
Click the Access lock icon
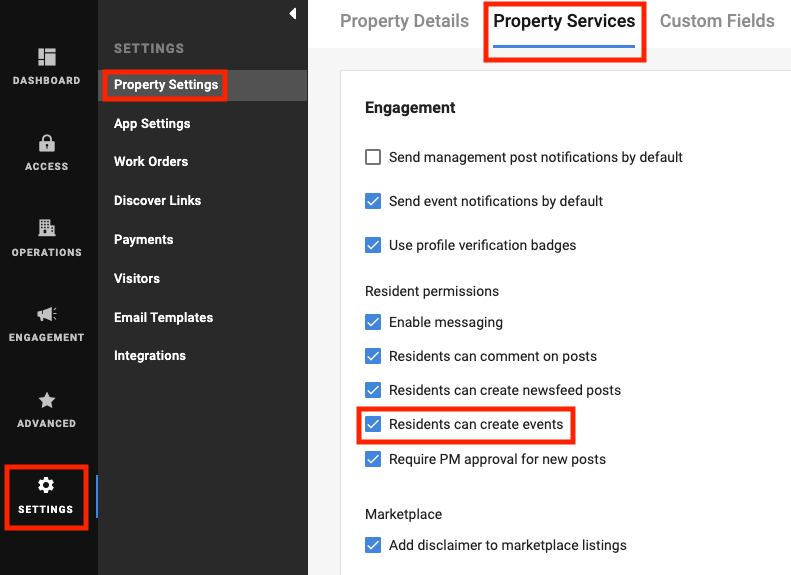47,143
